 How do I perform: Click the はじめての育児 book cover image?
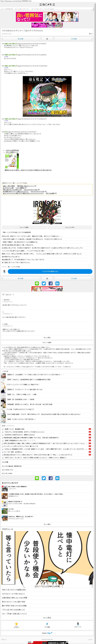(12, 161)
